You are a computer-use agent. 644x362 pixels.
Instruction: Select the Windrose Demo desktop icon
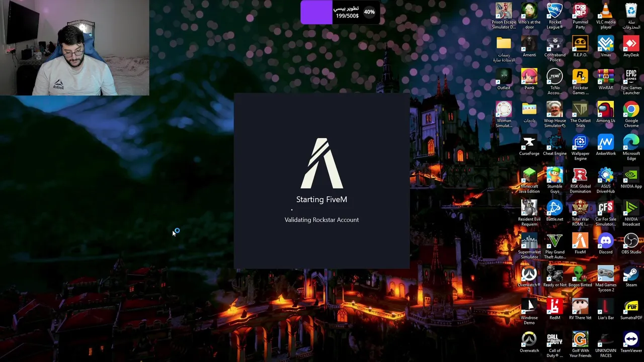(x=529, y=312)
